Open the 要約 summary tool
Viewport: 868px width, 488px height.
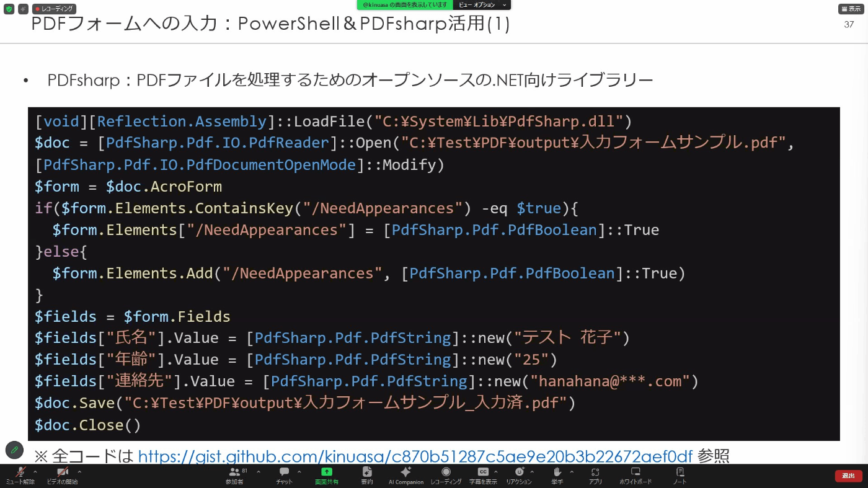(x=366, y=476)
